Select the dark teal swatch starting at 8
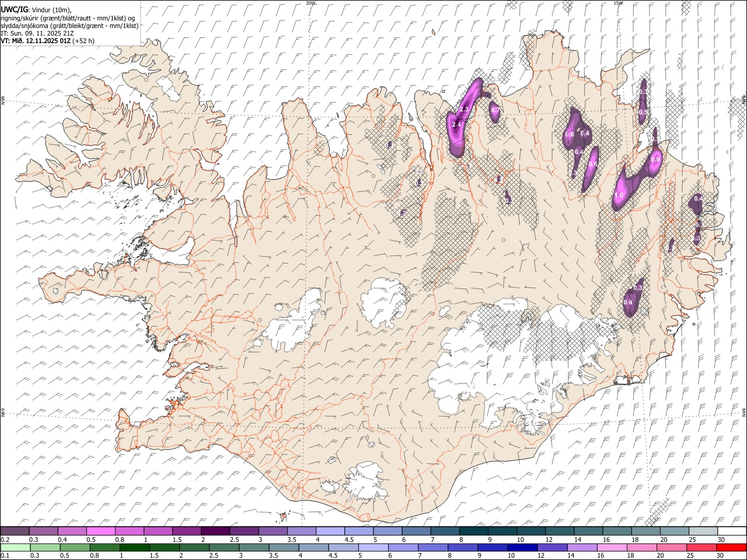Image resolution: width=747 pixels, height=560 pixels. [473, 531]
